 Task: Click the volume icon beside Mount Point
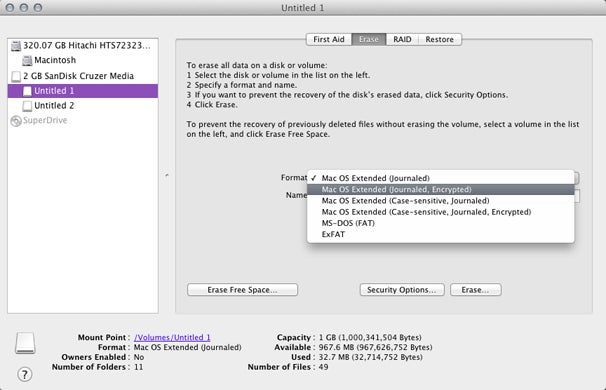click(25, 343)
